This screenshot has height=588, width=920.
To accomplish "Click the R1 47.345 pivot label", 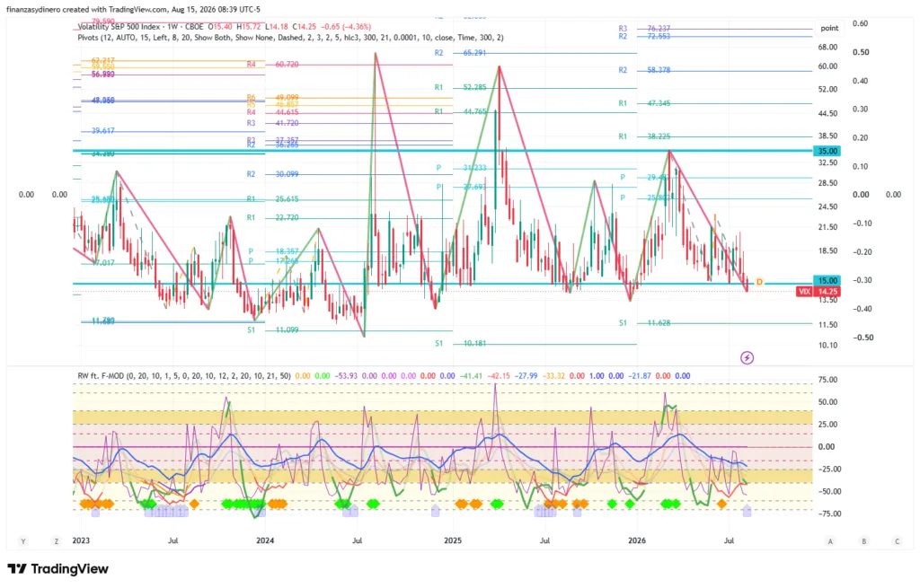I will (x=644, y=103).
